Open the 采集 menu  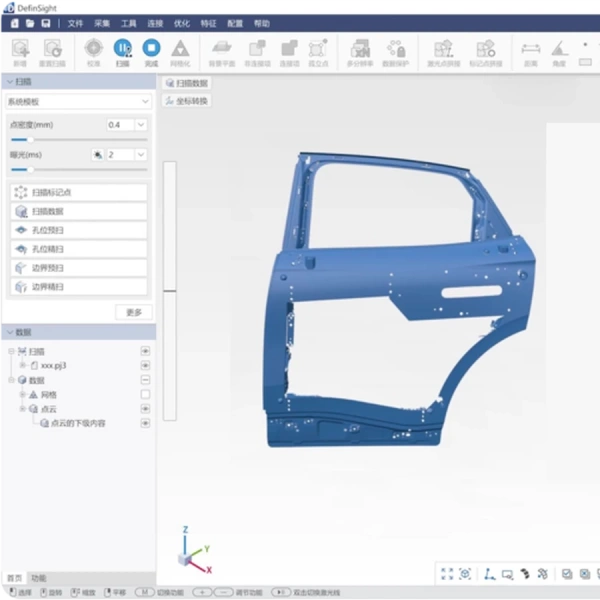point(102,24)
